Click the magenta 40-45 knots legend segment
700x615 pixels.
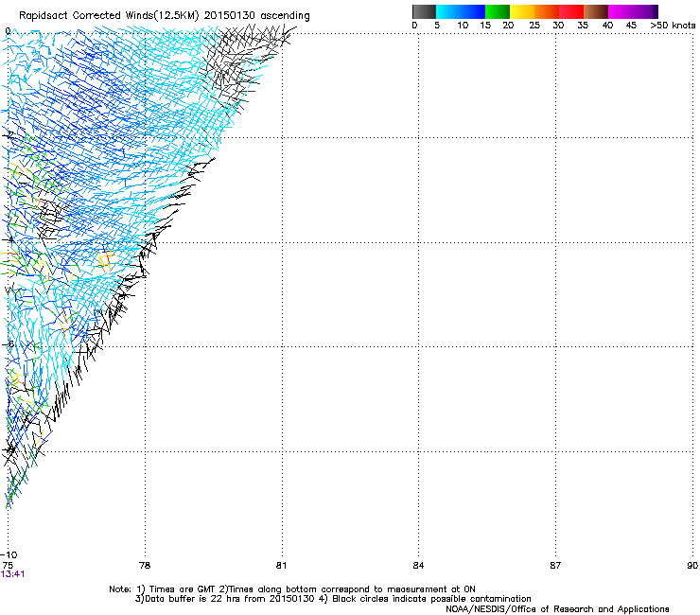tap(621, 11)
